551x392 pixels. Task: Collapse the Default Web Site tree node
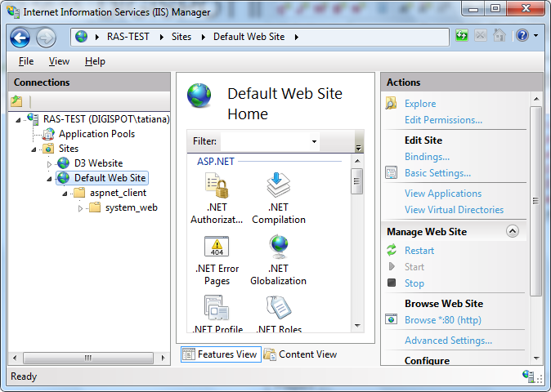point(49,180)
